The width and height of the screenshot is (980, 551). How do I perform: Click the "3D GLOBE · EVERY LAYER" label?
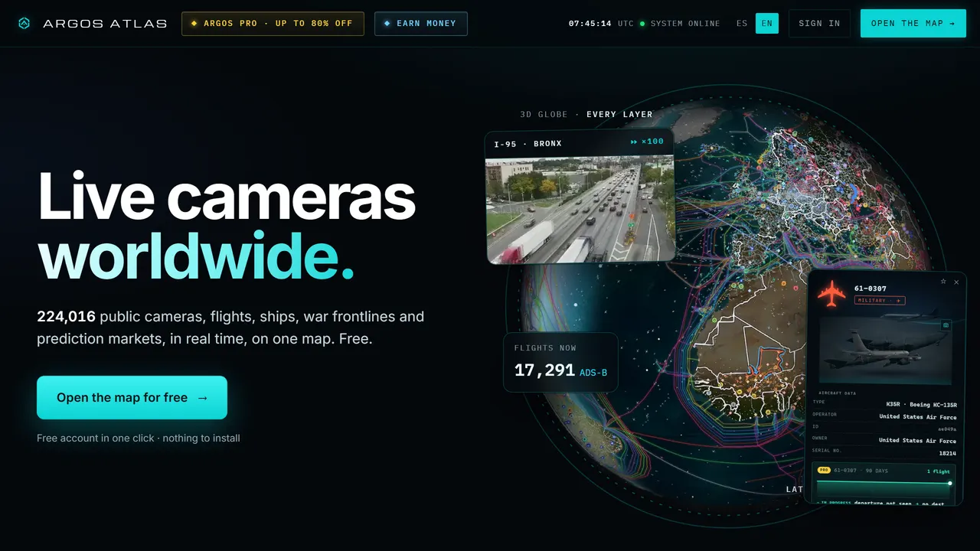(586, 115)
